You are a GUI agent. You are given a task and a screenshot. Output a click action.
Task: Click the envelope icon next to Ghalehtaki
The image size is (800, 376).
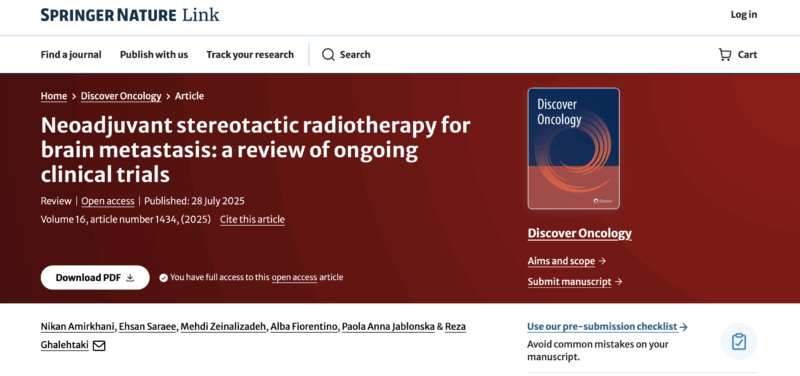pos(99,346)
